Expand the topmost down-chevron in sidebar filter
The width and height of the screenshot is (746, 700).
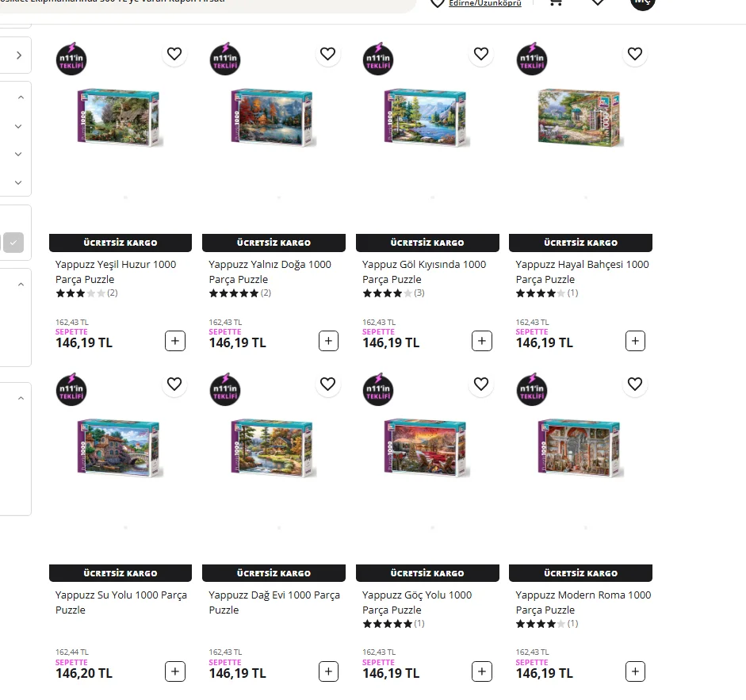tap(19, 126)
